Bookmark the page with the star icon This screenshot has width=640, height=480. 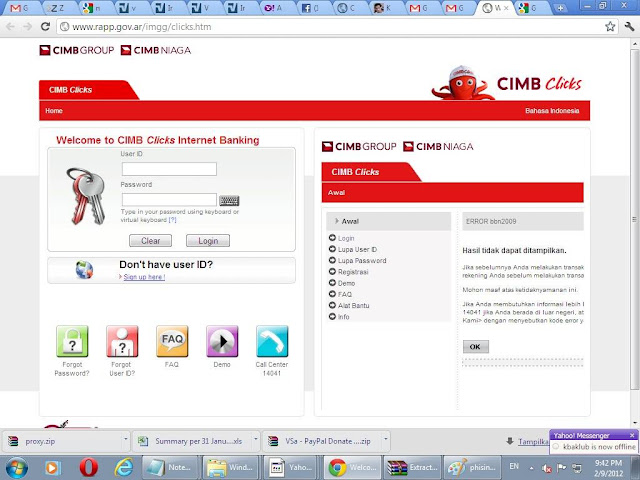[610, 27]
